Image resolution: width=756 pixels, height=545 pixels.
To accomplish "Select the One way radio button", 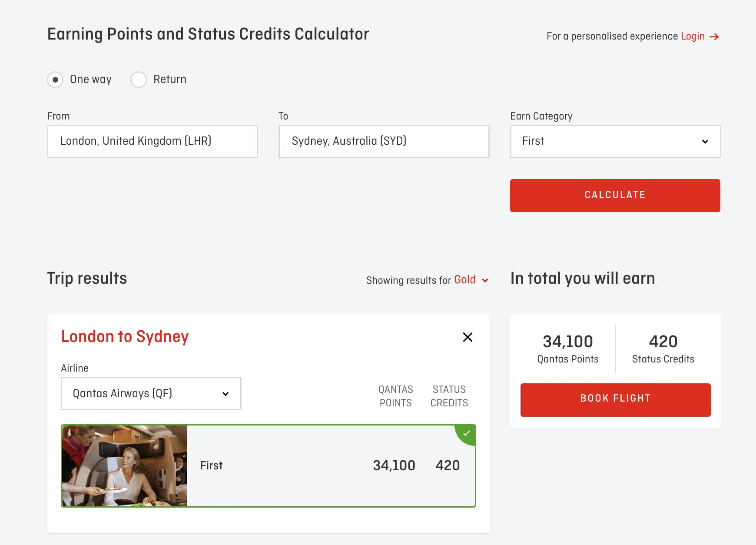I will tap(55, 80).
